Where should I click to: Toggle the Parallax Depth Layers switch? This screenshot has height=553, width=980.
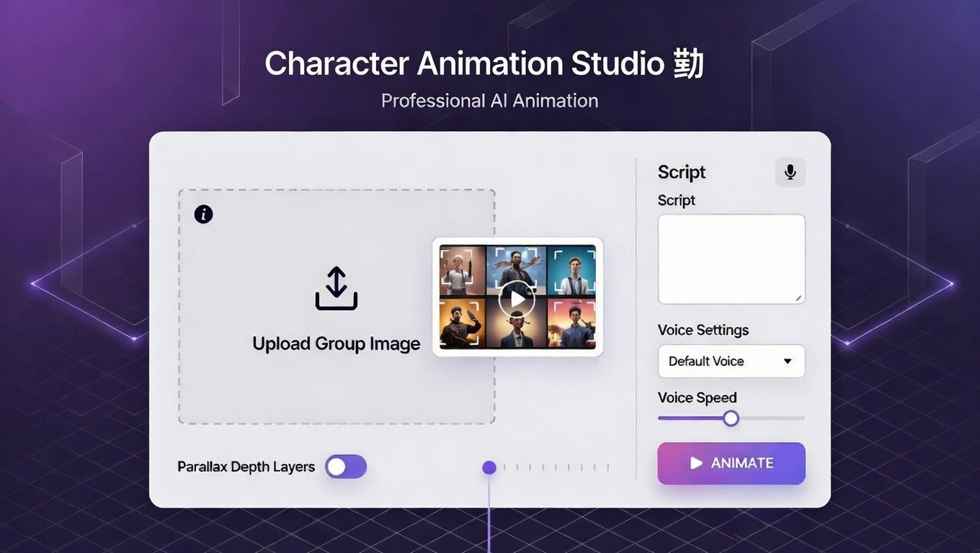click(346, 467)
